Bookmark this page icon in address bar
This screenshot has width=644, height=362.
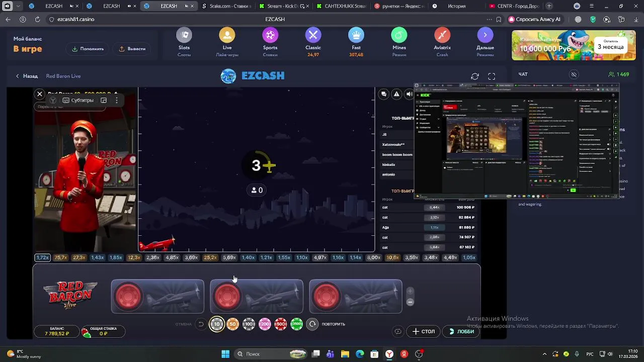click(x=499, y=19)
